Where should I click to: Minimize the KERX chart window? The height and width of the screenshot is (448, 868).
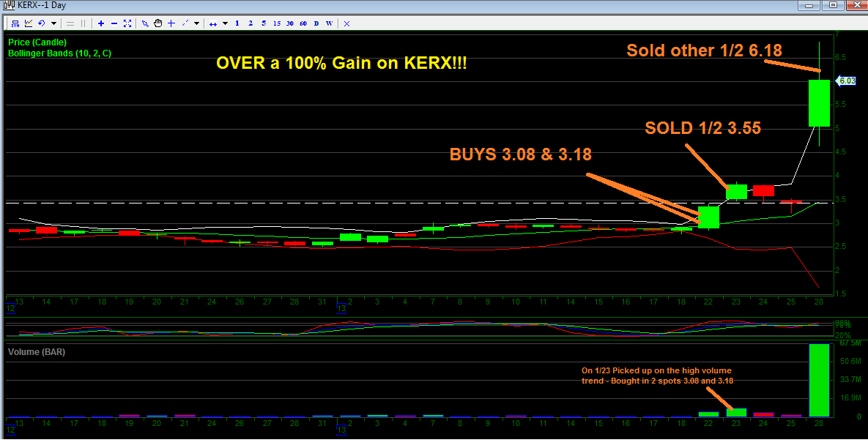pyautogui.click(x=809, y=5)
